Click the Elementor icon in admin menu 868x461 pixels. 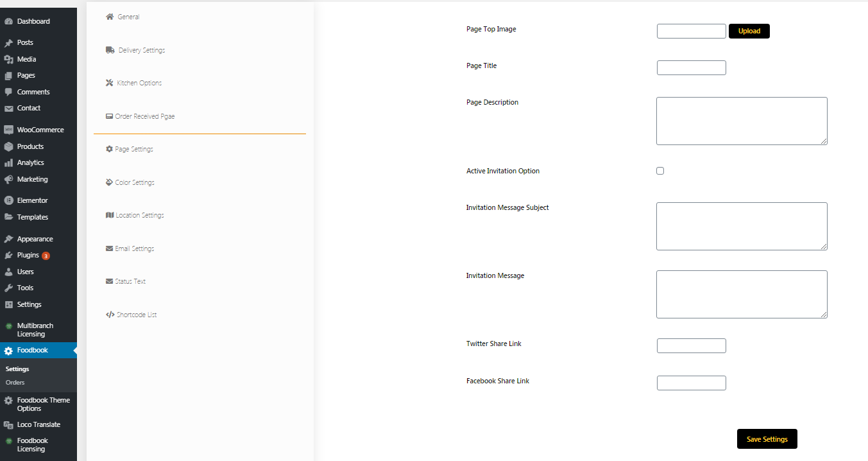tap(8, 200)
